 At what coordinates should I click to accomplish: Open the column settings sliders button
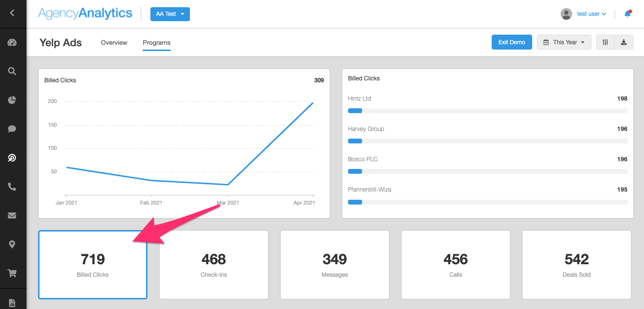pyautogui.click(x=605, y=42)
